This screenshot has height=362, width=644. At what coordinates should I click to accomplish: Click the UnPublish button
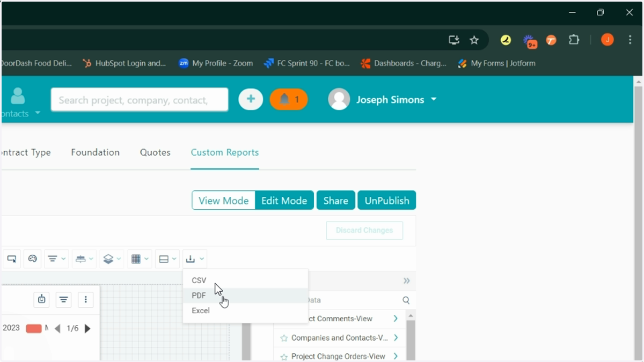[387, 201]
